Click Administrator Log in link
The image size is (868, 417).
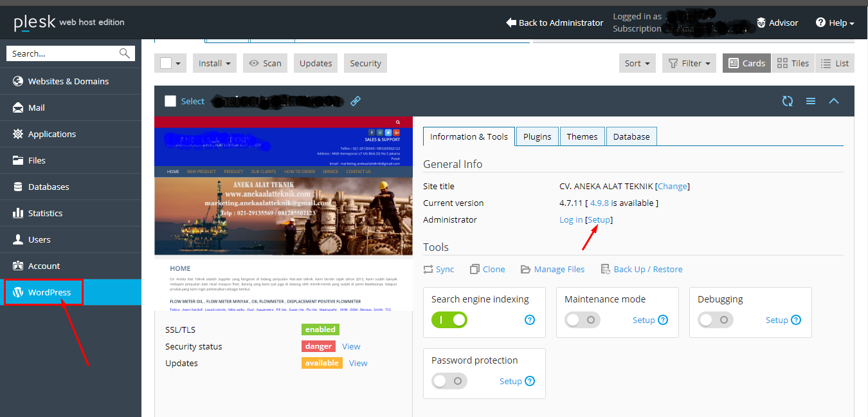[571, 219]
